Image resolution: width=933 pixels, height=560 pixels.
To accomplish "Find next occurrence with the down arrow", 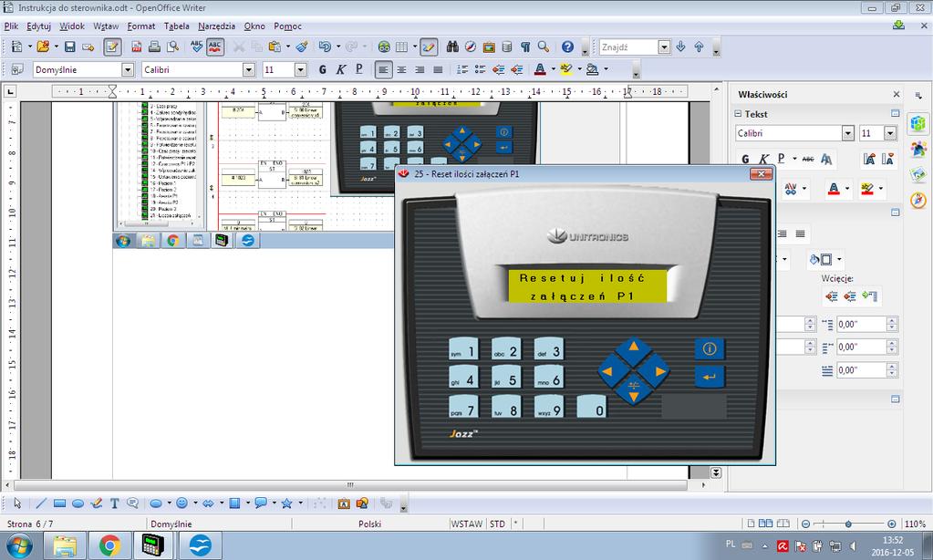I will tap(680, 47).
